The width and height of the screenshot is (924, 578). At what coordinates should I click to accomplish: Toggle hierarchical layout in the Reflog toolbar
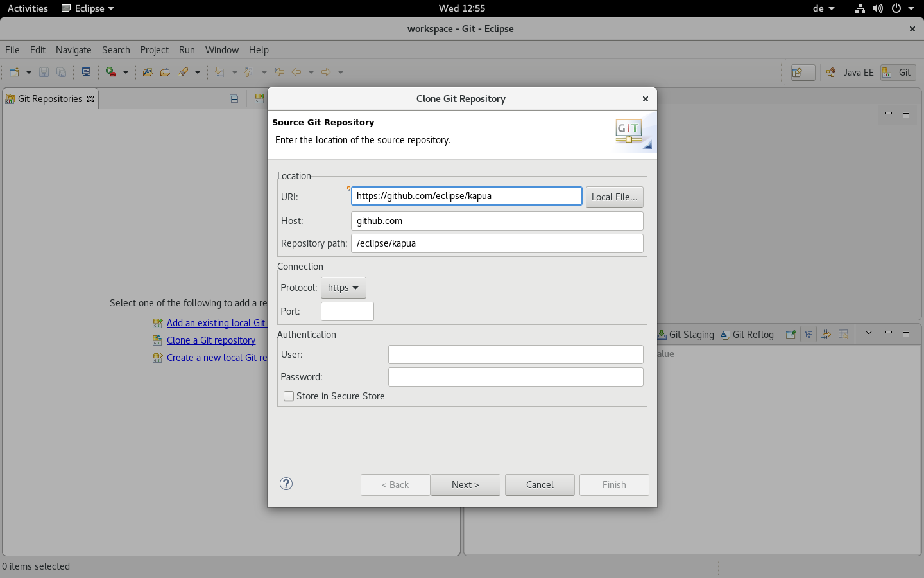click(808, 334)
